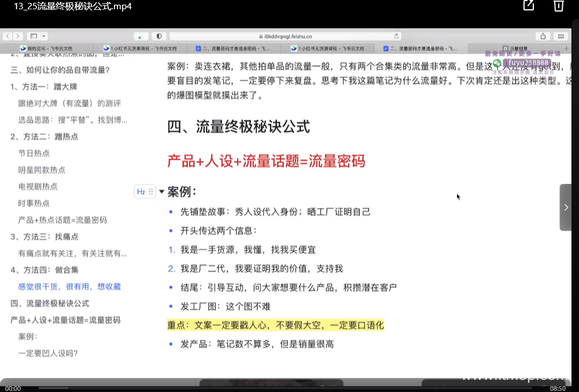Click reload icon in the address bar

pyautogui.click(x=397, y=36)
